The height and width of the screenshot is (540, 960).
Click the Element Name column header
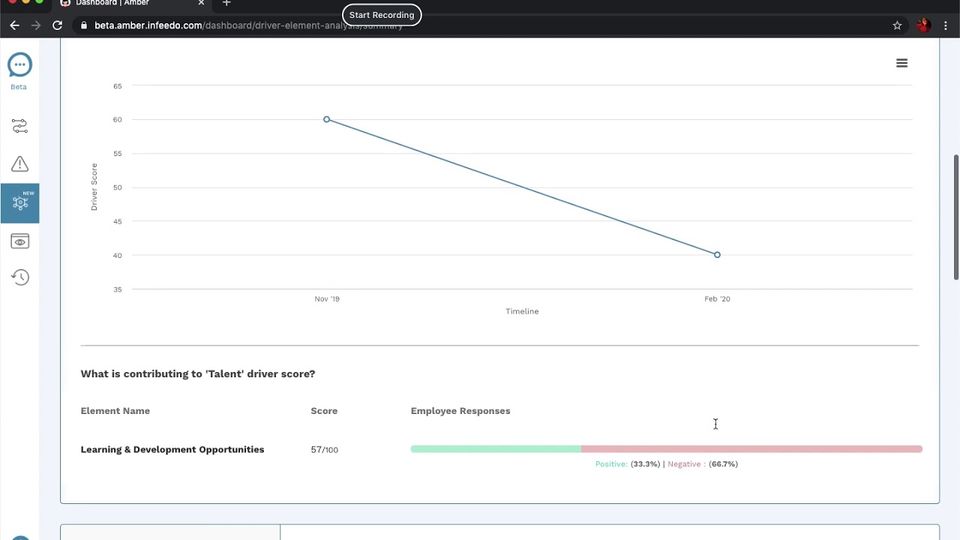[x=115, y=411]
